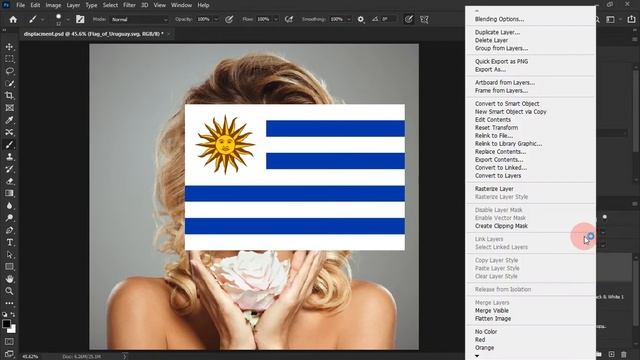Select the Eraser tool
The height and width of the screenshot is (360, 640).
tap(9, 181)
